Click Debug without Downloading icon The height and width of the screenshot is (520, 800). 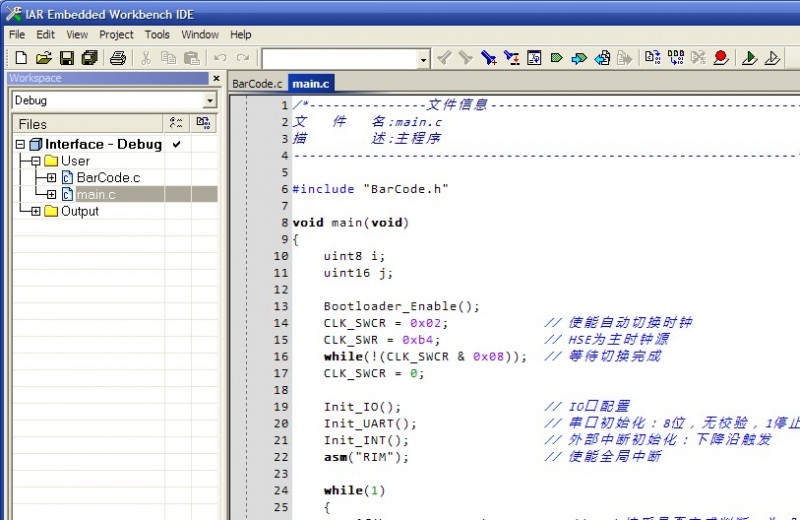[x=773, y=58]
